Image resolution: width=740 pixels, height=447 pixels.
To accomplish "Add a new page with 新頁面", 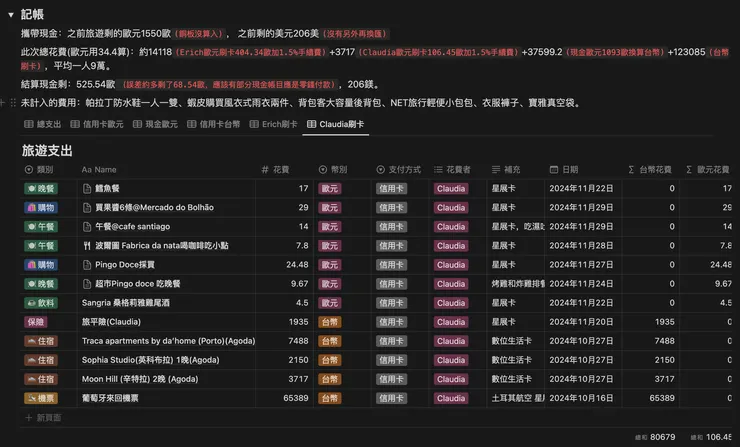I will [x=43, y=418].
